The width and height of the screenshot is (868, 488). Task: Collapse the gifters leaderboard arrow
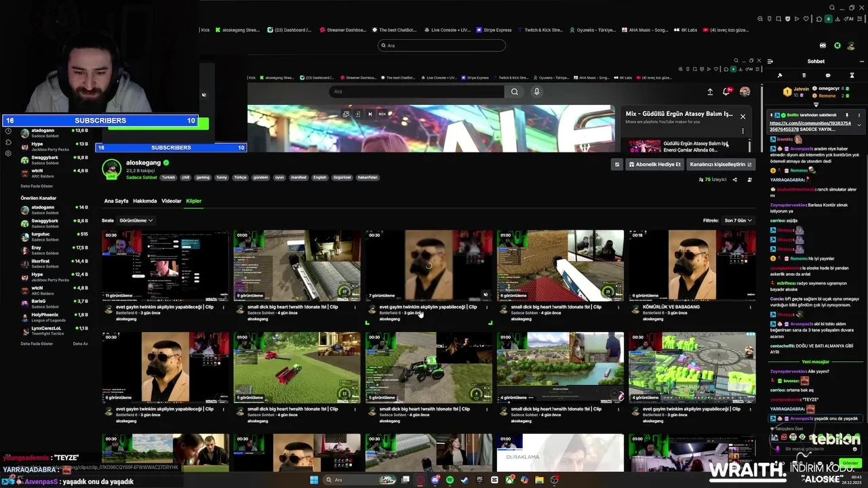pos(816,105)
